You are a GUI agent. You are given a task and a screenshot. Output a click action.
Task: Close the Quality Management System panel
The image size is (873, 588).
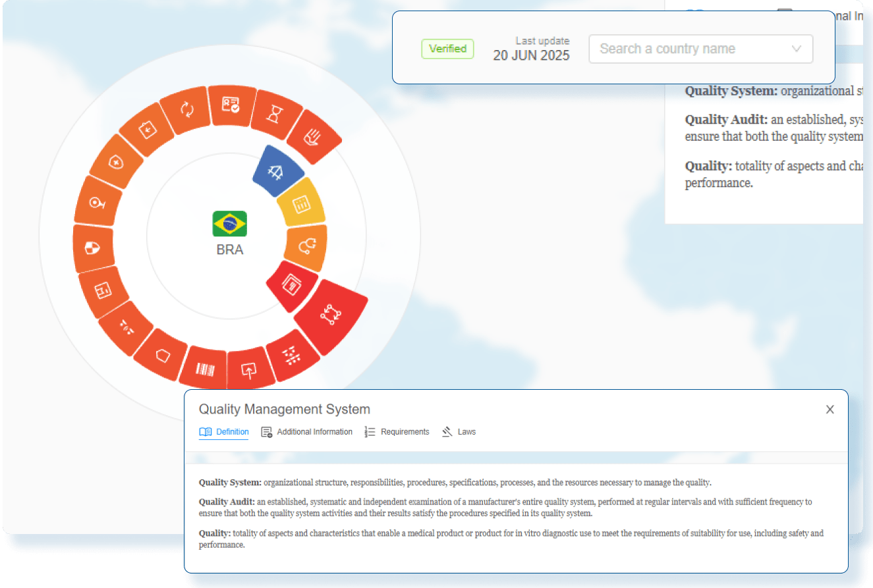(830, 410)
